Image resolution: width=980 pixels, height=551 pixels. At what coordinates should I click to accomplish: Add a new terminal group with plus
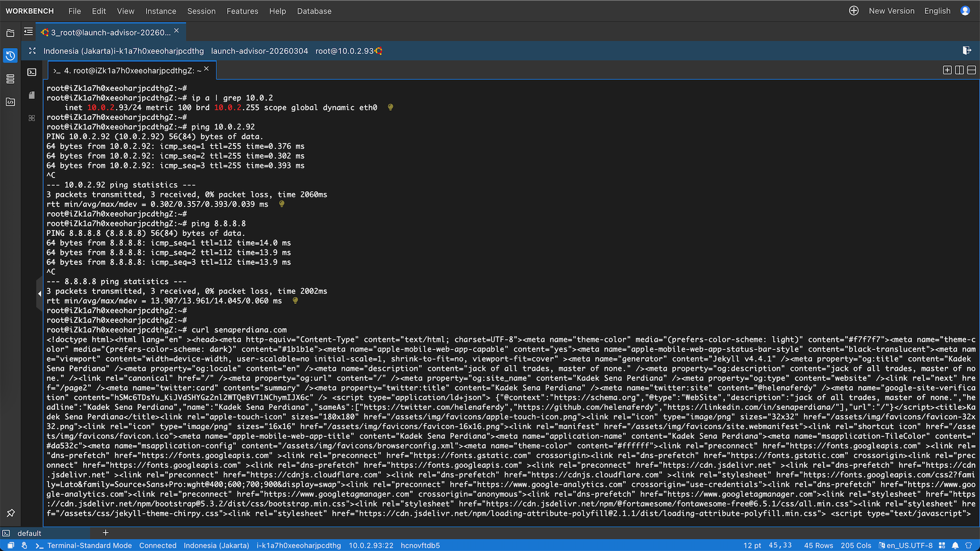(x=106, y=533)
